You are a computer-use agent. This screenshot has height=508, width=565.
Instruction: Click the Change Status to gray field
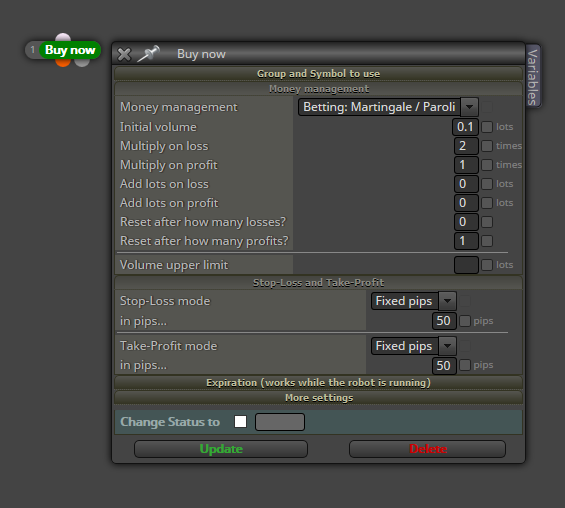[x=280, y=422]
